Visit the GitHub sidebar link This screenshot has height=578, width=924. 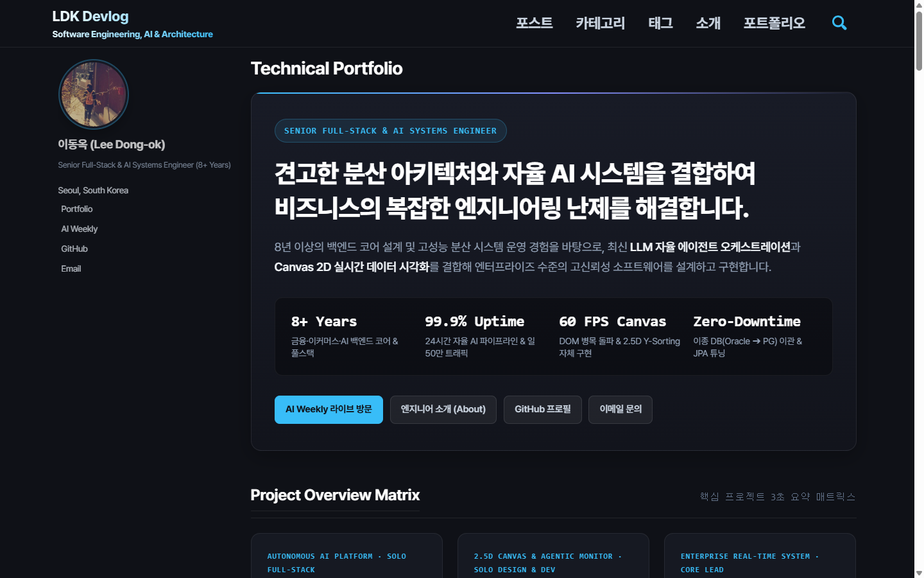point(74,249)
